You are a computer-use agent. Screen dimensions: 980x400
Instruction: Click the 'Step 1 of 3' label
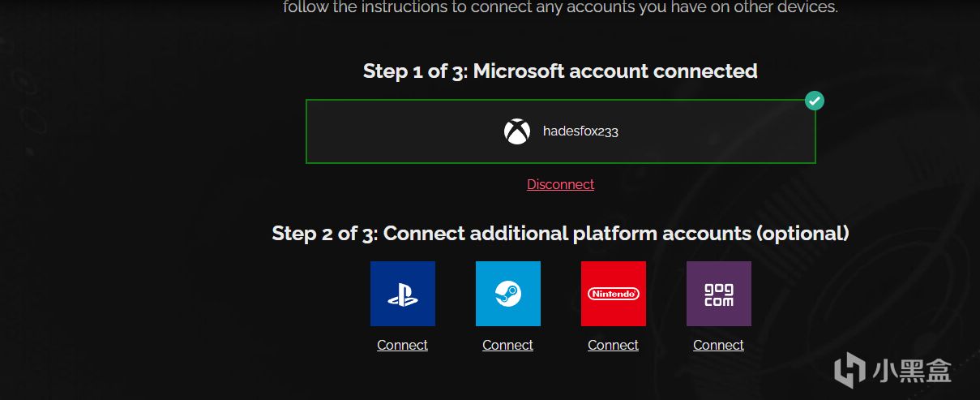click(x=414, y=71)
